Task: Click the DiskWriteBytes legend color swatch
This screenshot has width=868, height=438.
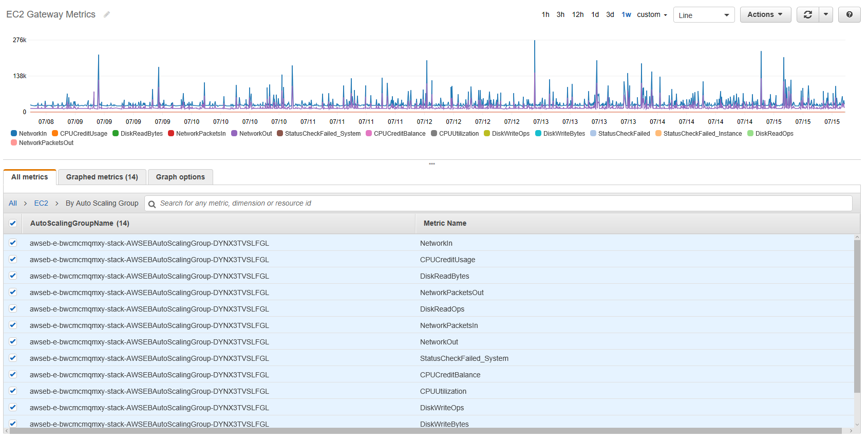Action: coord(538,133)
